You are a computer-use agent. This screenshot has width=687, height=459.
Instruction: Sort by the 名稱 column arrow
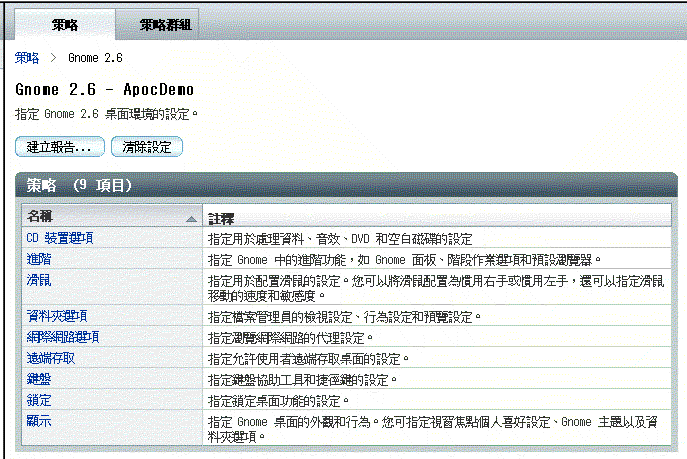191,219
